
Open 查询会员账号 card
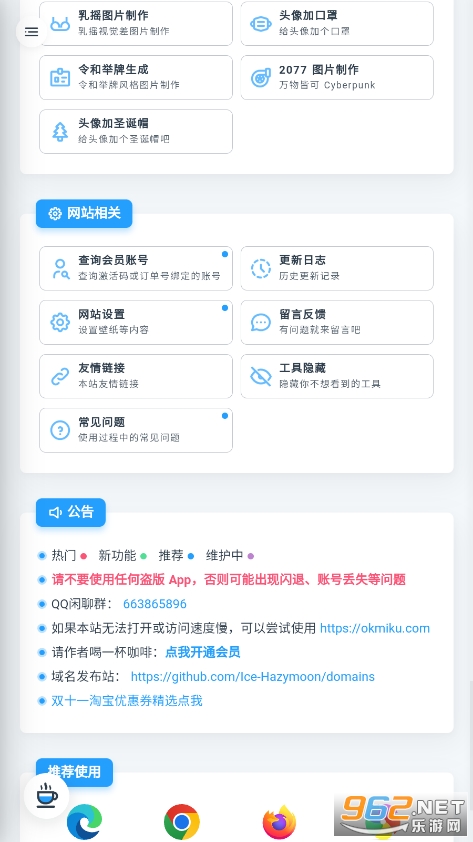(136, 268)
